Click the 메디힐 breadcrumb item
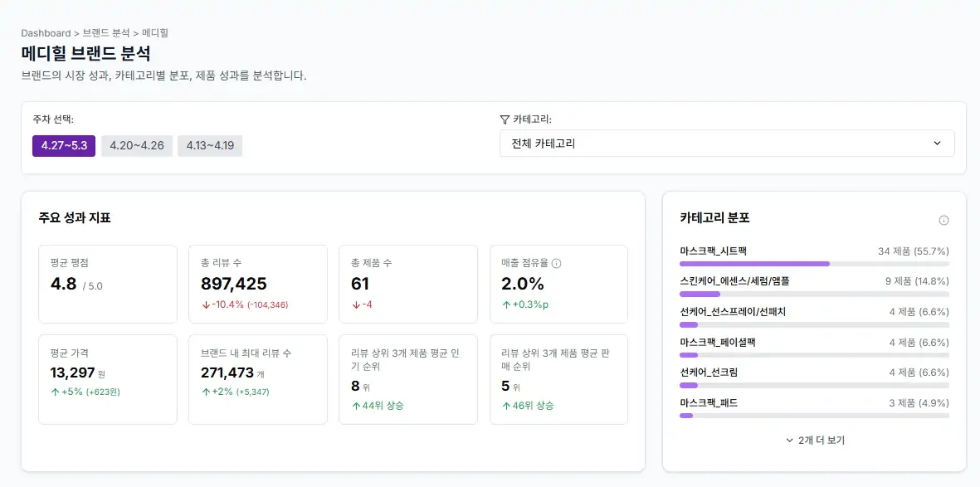The height and width of the screenshot is (487, 980). point(155,32)
